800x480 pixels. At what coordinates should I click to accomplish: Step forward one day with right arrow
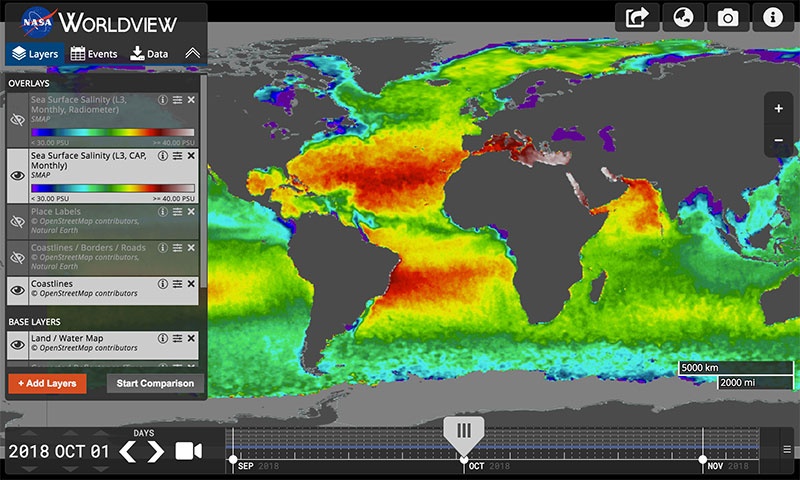coord(156,451)
